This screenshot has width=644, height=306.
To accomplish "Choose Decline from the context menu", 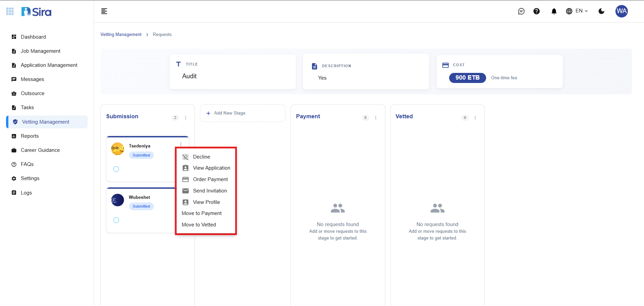I will [x=201, y=157].
